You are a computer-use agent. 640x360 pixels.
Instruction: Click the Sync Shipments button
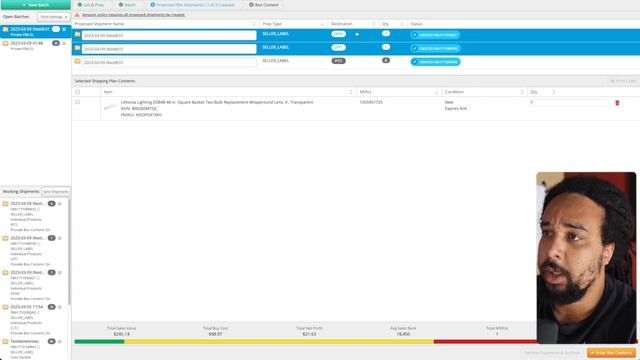click(56, 192)
